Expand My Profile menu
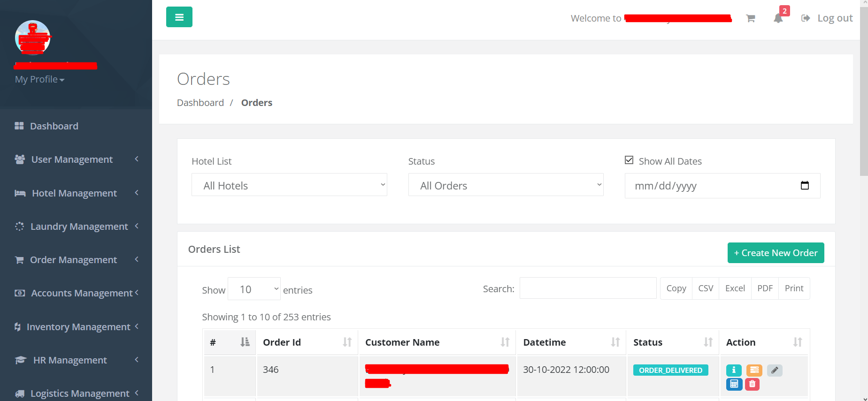 tap(39, 79)
